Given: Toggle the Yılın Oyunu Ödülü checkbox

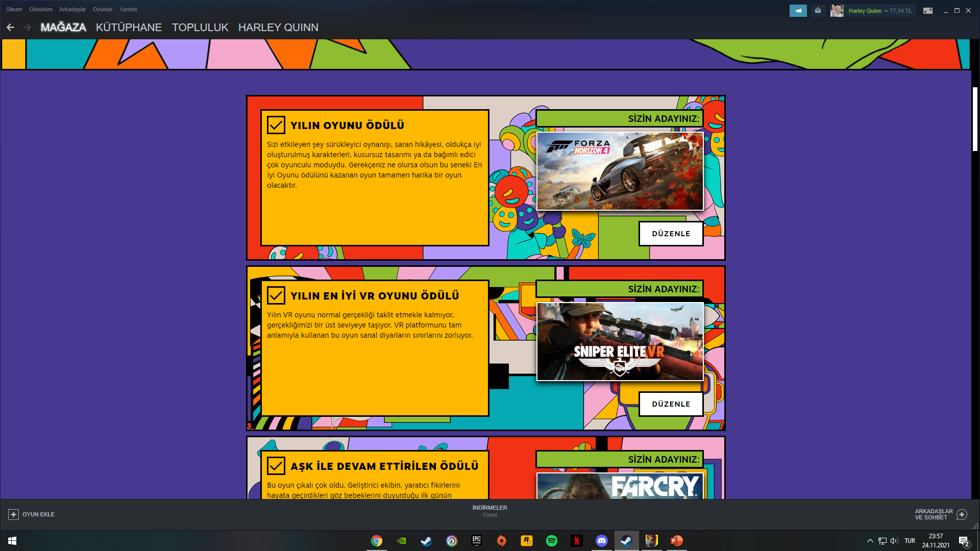Looking at the screenshot, I should pos(276,125).
